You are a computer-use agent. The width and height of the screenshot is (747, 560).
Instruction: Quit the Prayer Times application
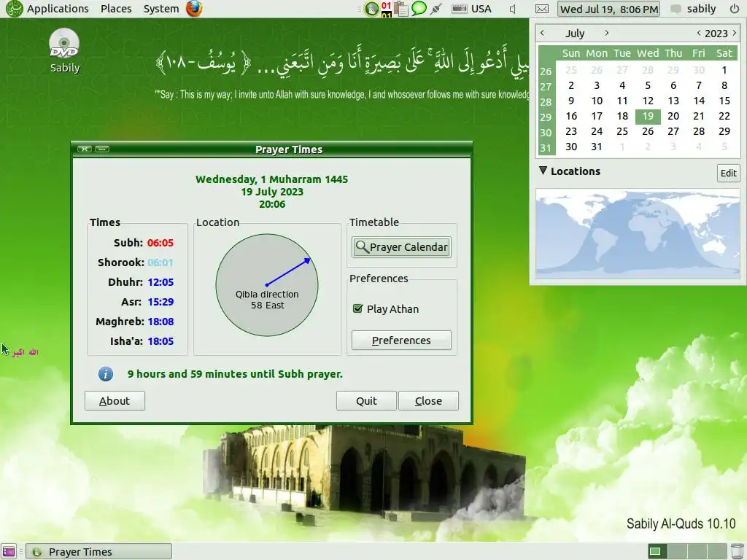click(x=366, y=401)
